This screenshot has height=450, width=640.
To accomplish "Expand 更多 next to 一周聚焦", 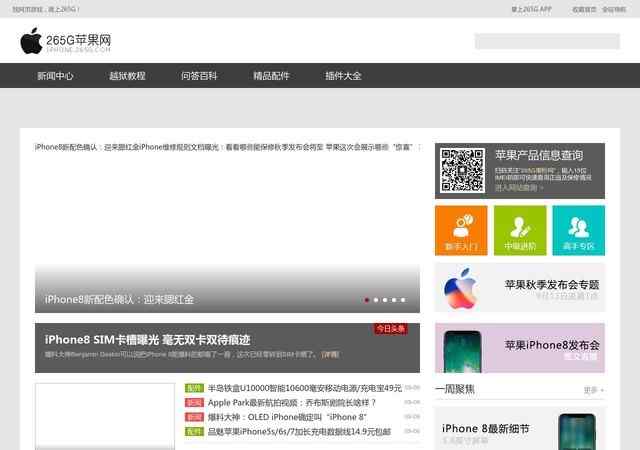I will click(593, 390).
